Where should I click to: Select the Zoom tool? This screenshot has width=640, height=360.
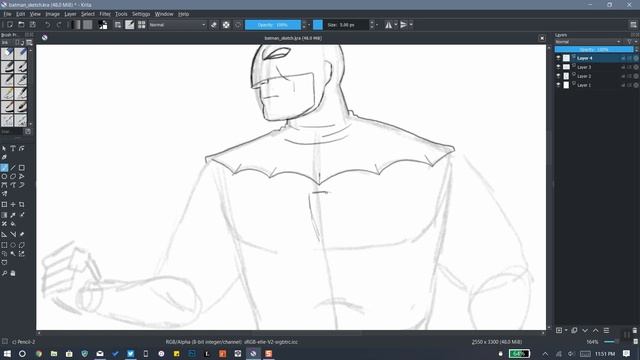[4, 273]
